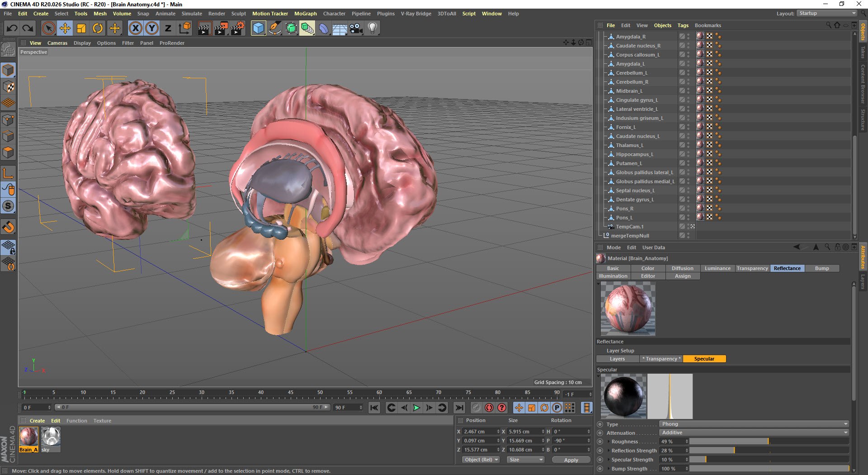
Task: Select the Move tool in toolbar
Action: (65, 28)
